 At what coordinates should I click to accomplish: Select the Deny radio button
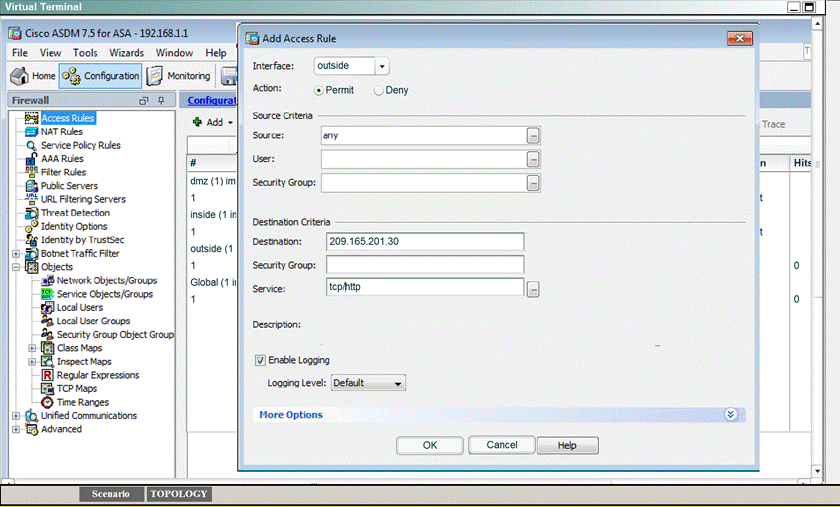(x=379, y=91)
